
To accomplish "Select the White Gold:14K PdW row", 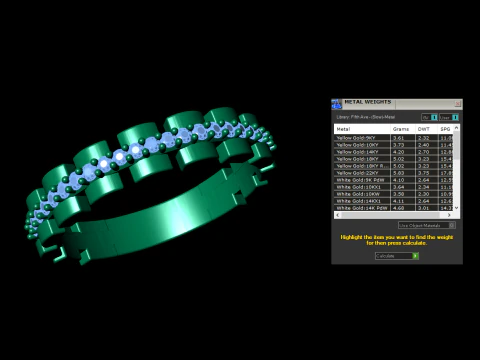I will (394, 208).
